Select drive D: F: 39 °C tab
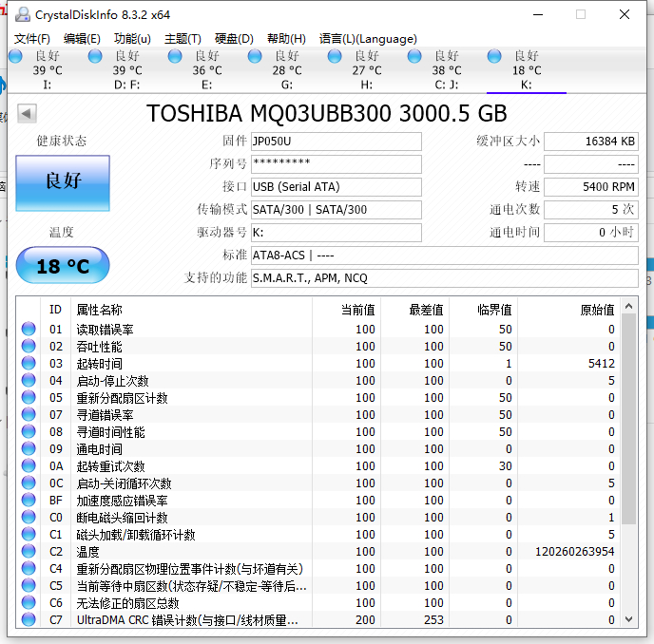Image resolution: width=654 pixels, height=644 pixels. [127, 70]
